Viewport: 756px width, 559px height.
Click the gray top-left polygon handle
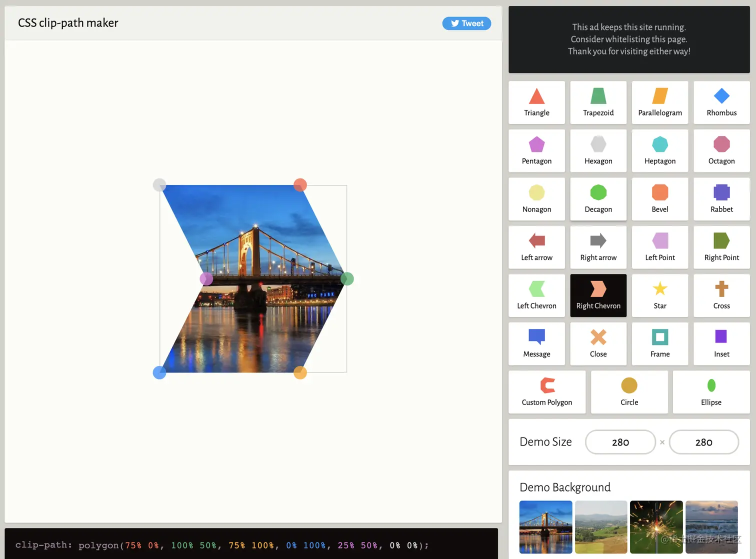coord(159,185)
